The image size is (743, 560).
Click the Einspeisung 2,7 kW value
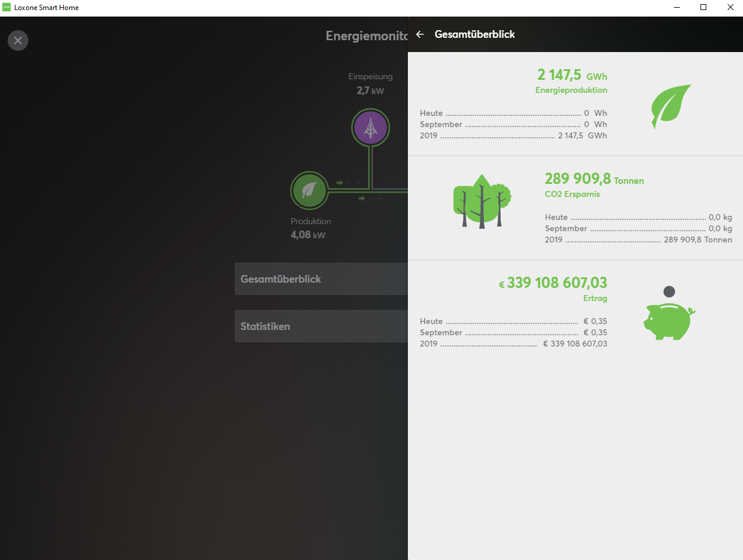pyautogui.click(x=370, y=91)
